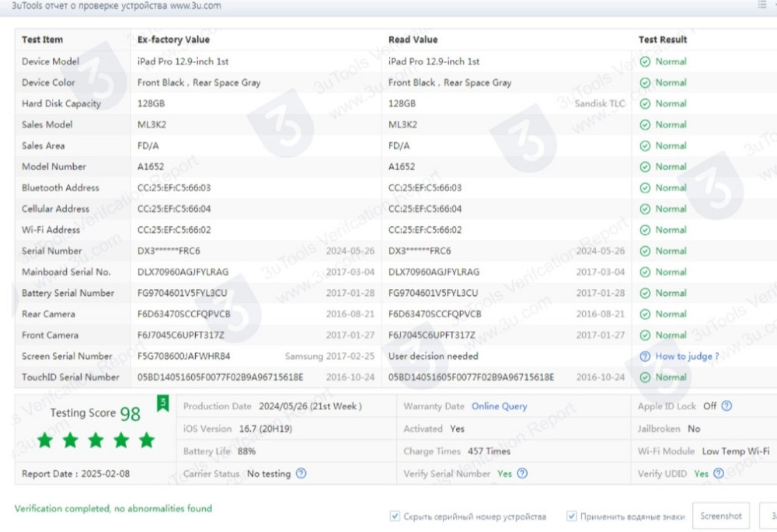The height and width of the screenshot is (532, 777).
Task: Uncheck the hide device serial number checkbox
Action: (x=395, y=516)
